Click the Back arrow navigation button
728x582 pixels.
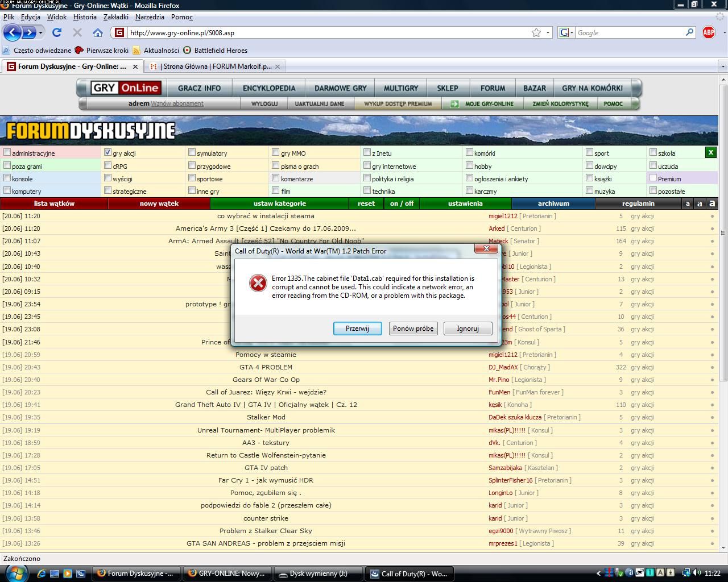click(13, 32)
